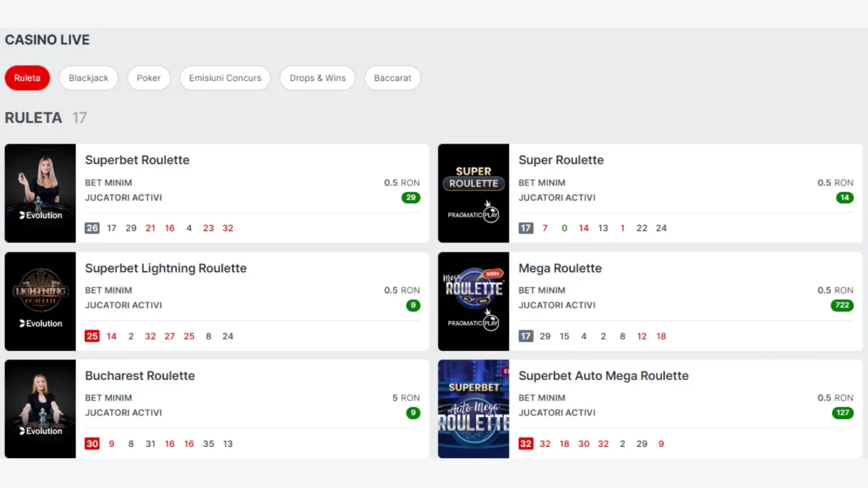Click the Mega Roulette game title

point(560,268)
